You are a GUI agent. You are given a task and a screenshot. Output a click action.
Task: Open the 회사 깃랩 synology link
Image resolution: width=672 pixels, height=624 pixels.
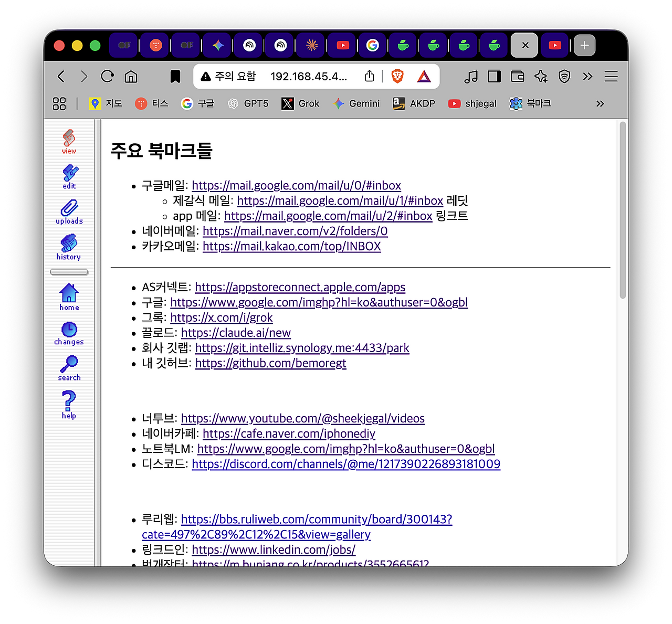pos(302,348)
